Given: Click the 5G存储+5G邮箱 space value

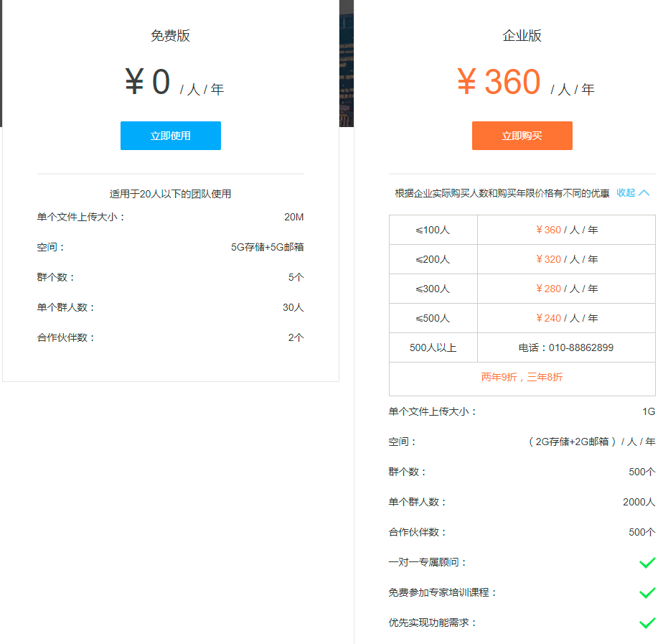Looking at the screenshot, I should 267,247.
